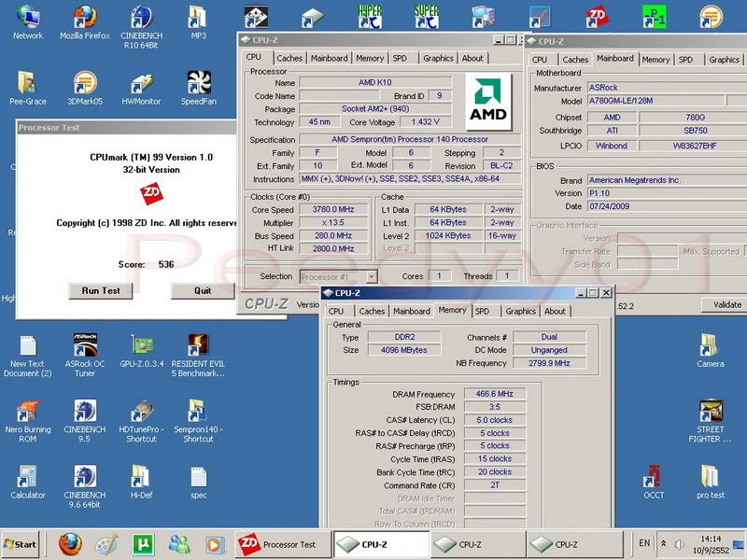Switch to Graphics tab in the CPU-Z timings window

point(521,311)
